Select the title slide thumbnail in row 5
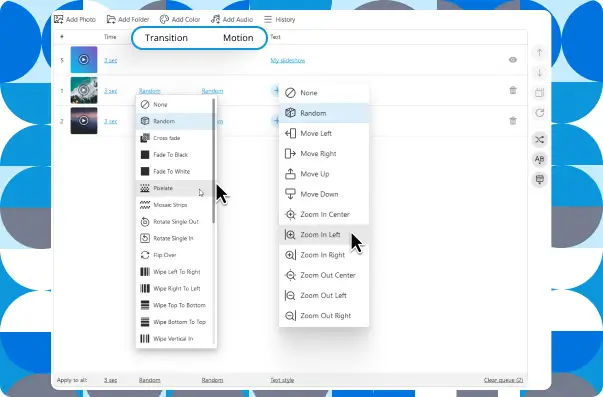603x397 pixels. (84, 60)
